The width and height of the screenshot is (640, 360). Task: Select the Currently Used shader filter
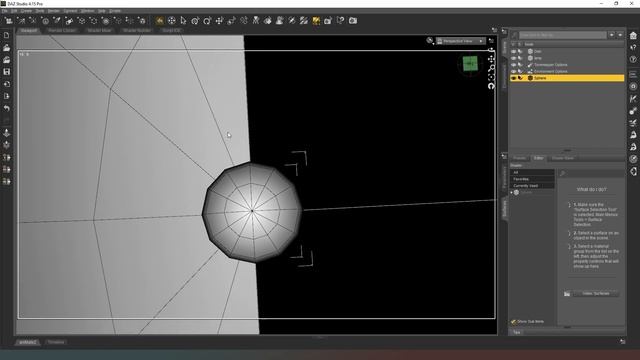[x=532, y=186]
